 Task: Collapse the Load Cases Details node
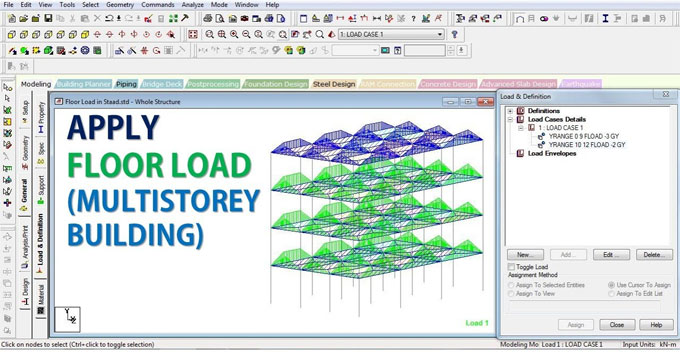click(510, 119)
